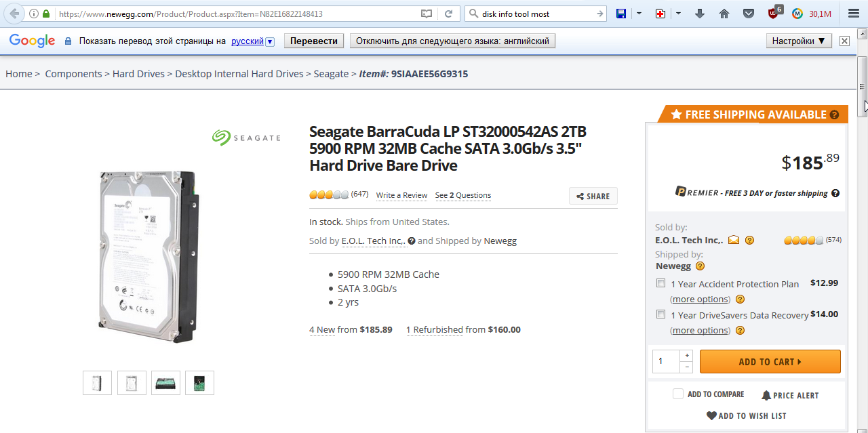Open 1 Refurbished from $160.00 offer
Image resolution: width=868 pixels, height=433 pixels.
coord(463,329)
